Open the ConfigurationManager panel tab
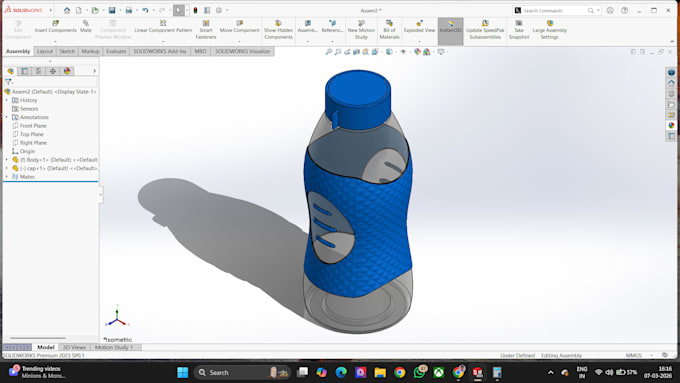Screen dimensions: 680x383 [39, 71]
